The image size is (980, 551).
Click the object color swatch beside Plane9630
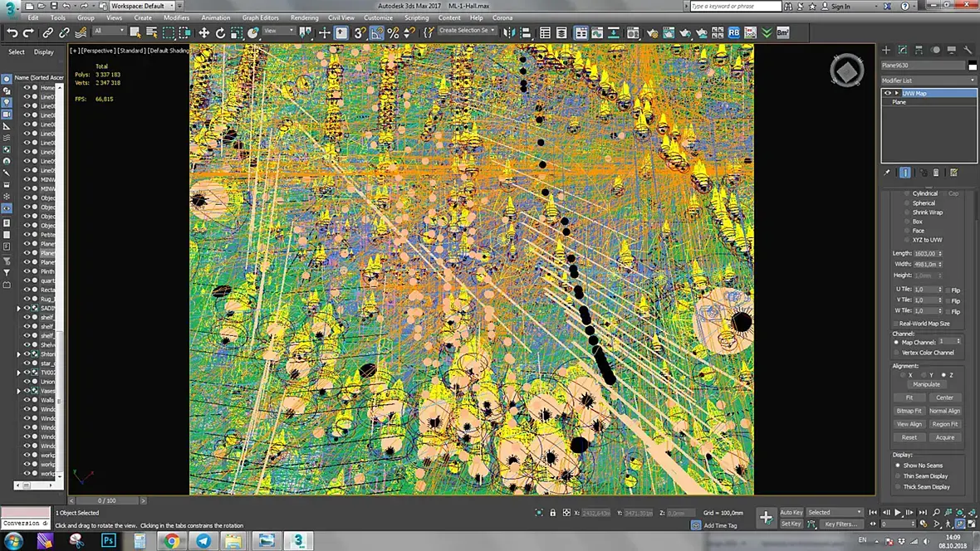[973, 66]
